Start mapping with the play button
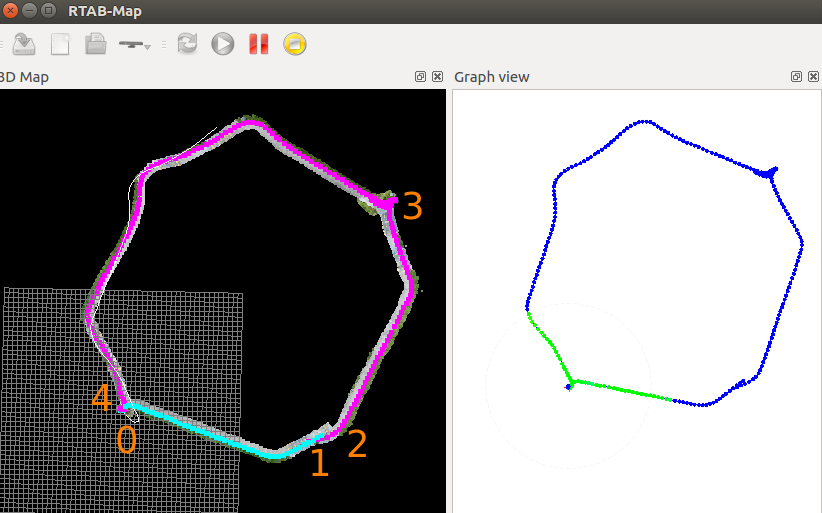822x513 pixels. tap(223, 44)
